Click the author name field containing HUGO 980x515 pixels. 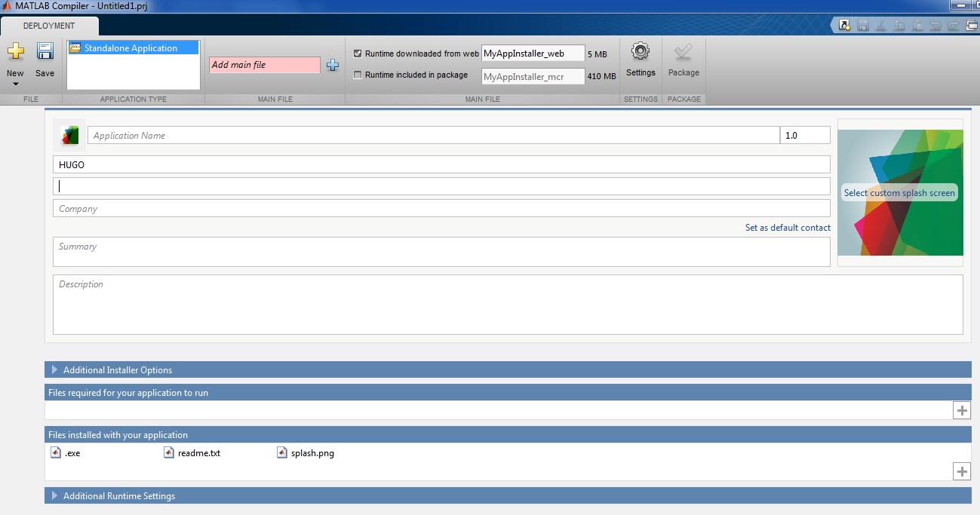coord(441,164)
